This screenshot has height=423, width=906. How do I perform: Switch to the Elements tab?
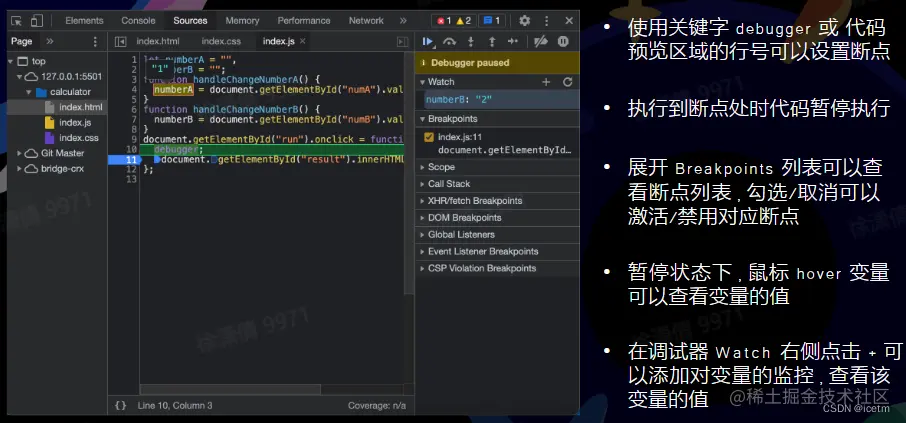84,21
